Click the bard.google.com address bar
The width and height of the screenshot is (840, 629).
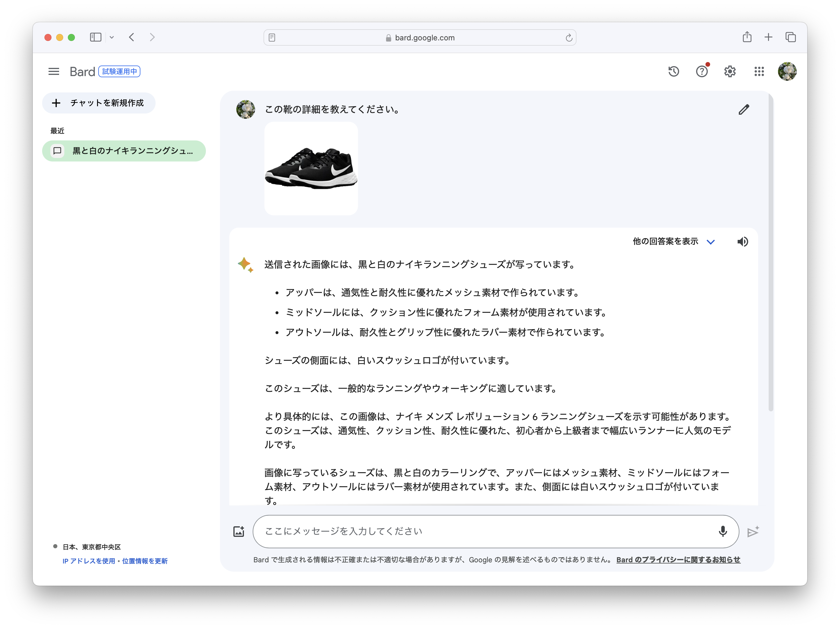point(420,38)
